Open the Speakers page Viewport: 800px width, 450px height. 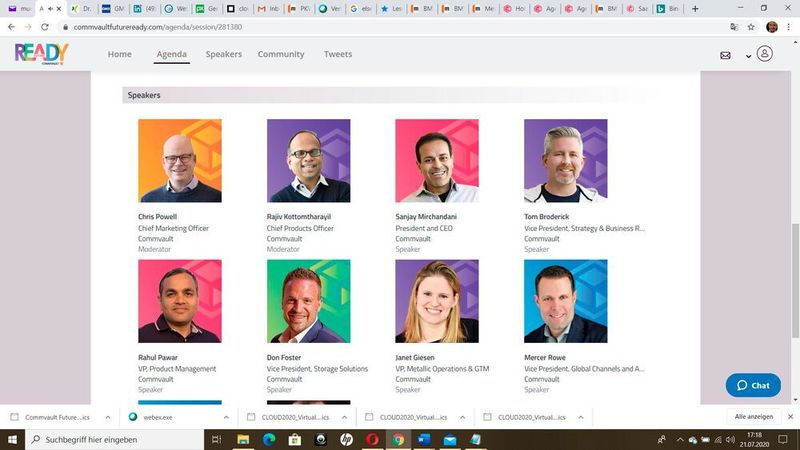223,54
